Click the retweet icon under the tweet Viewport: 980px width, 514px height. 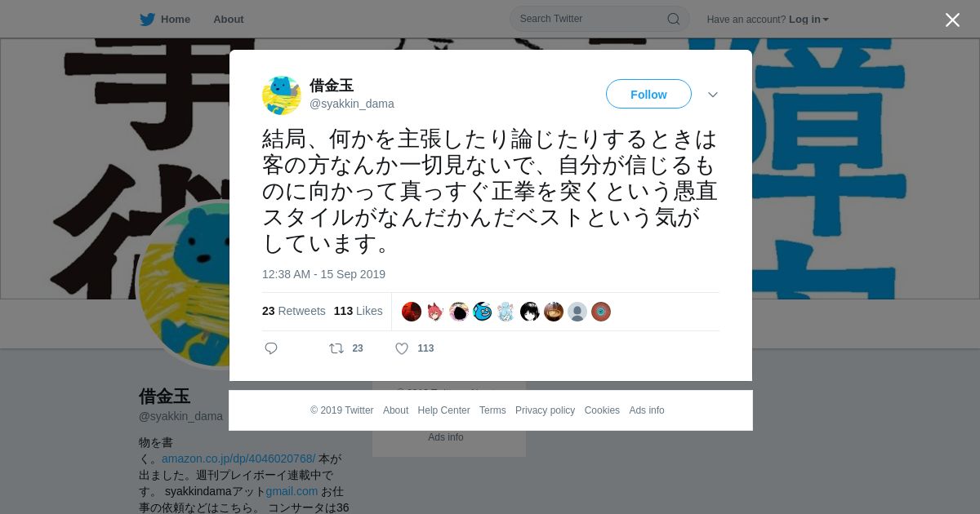click(x=336, y=348)
